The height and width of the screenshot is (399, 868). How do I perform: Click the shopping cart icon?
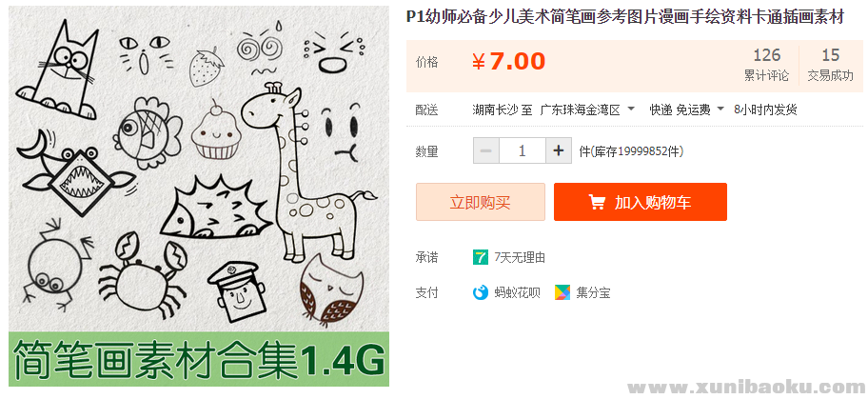tap(597, 202)
